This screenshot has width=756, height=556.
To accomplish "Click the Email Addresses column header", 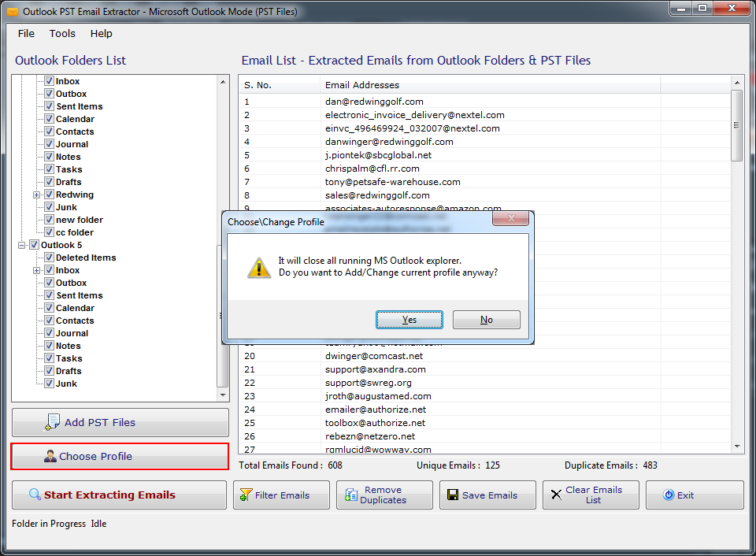I will tap(490, 85).
